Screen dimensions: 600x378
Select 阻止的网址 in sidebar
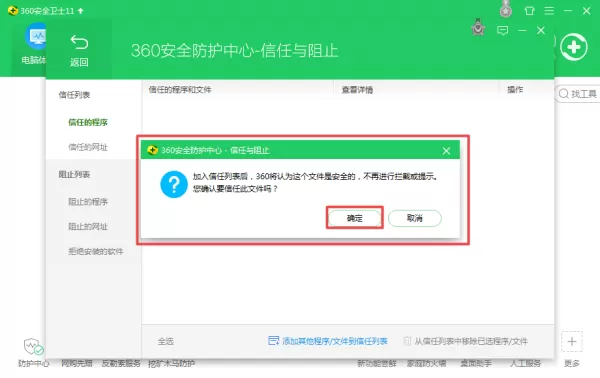pyautogui.click(x=88, y=226)
